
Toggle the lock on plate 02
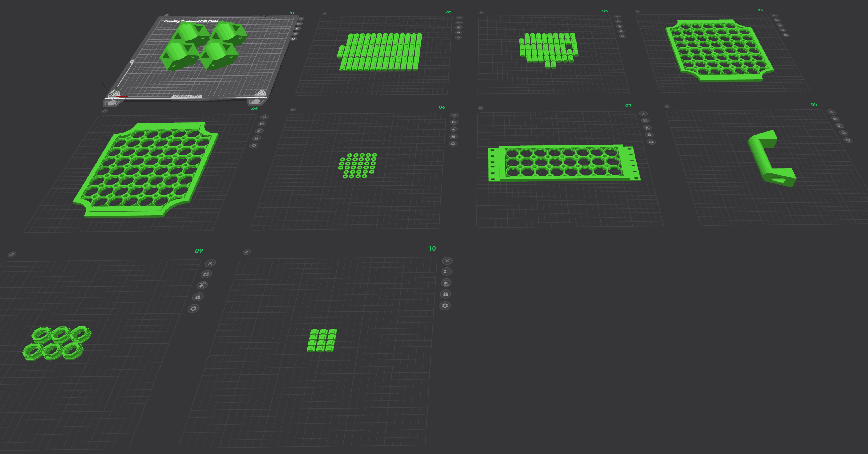point(458,33)
